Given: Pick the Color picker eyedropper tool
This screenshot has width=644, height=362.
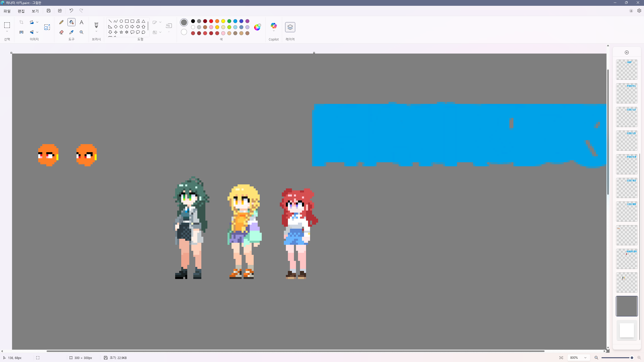Looking at the screenshot, I should (x=71, y=32).
